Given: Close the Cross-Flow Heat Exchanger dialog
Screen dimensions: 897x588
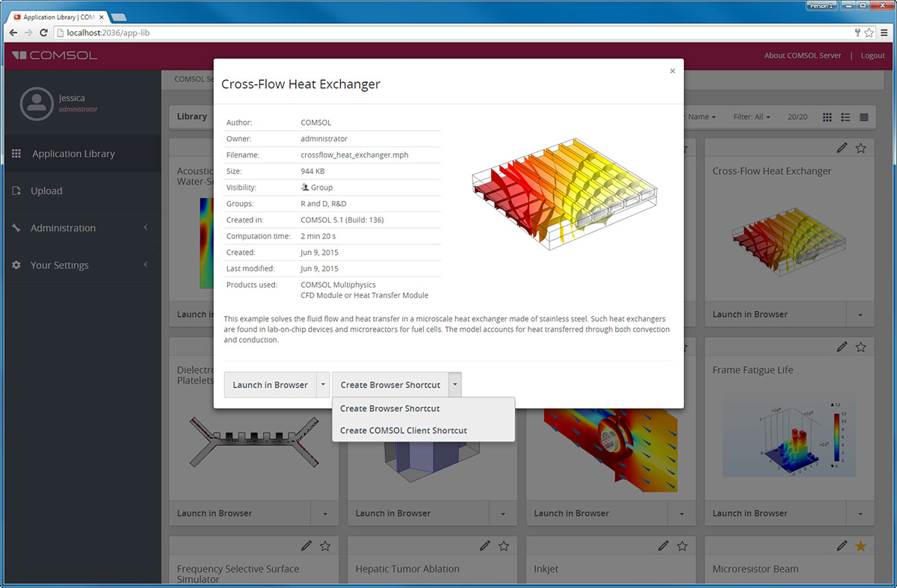Looking at the screenshot, I should [x=672, y=71].
